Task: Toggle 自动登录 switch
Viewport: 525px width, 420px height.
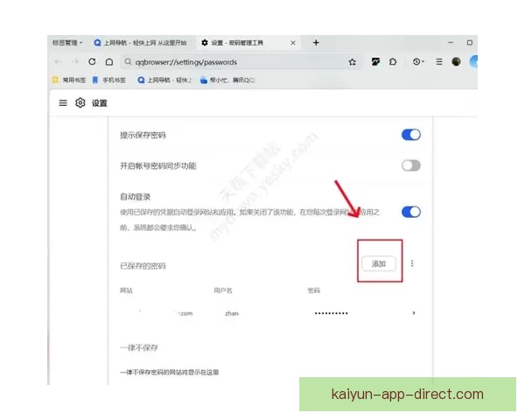Action: (x=411, y=212)
